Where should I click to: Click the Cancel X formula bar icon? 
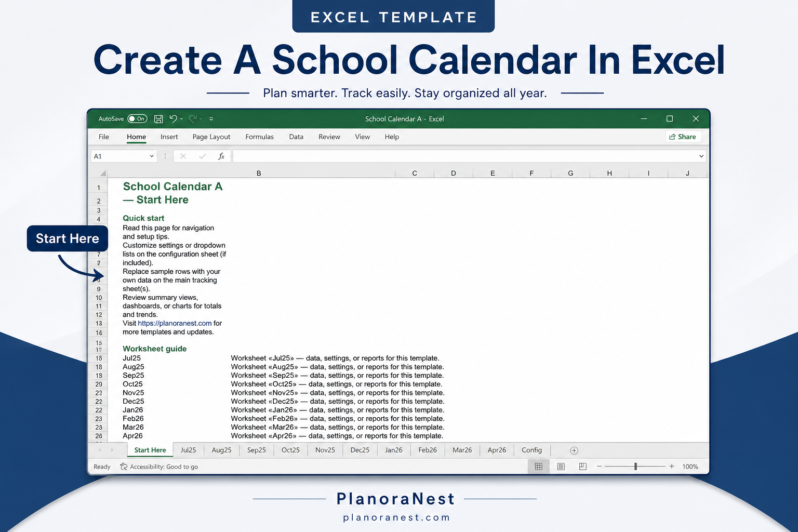pyautogui.click(x=183, y=156)
